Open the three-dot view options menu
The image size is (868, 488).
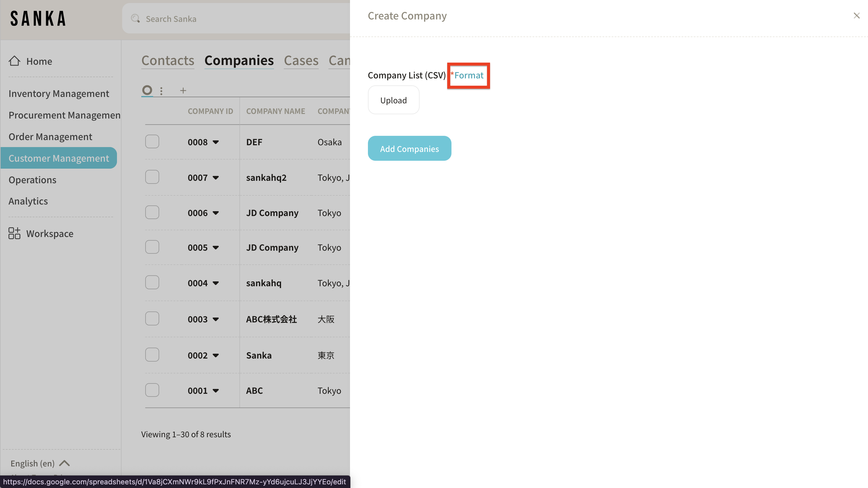[161, 91]
